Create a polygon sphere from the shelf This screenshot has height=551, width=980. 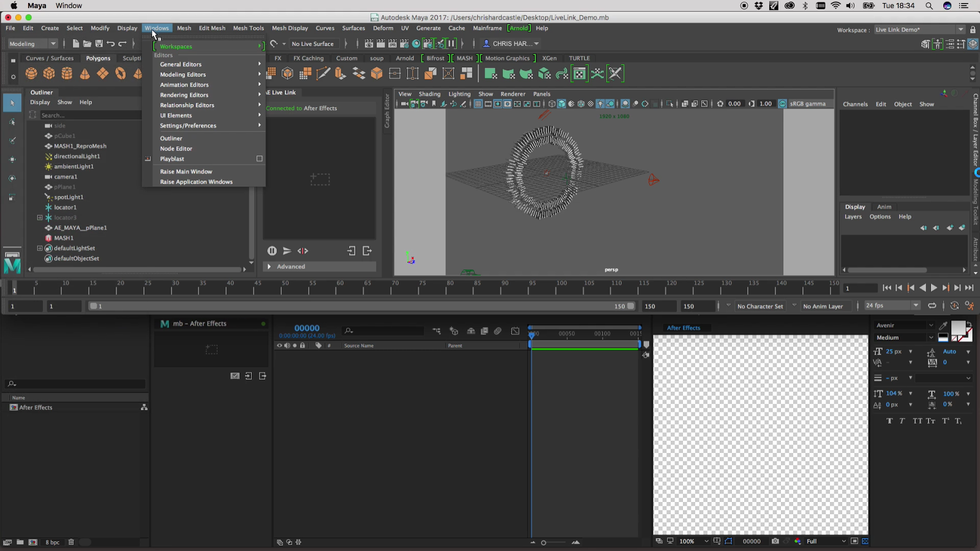coord(31,73)
